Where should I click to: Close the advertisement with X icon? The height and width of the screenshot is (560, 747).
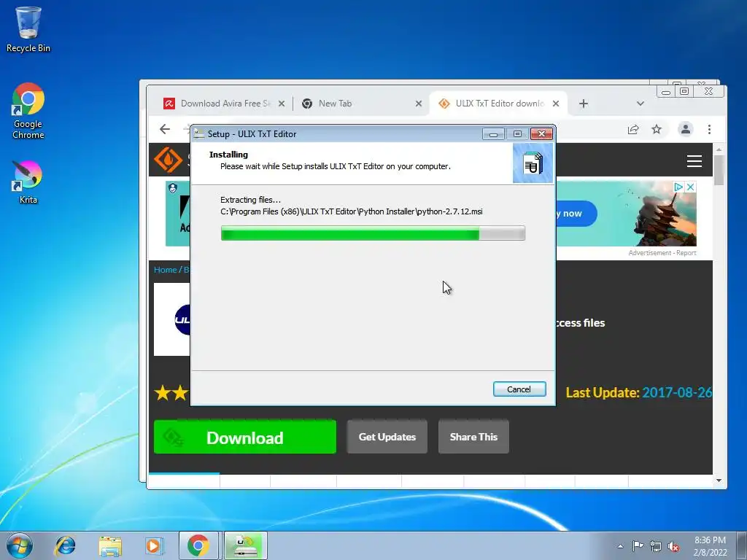click(x=690, y=187)
